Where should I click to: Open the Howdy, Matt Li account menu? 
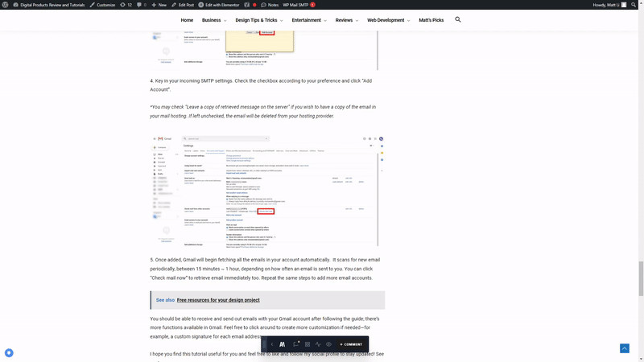(609, 5)
